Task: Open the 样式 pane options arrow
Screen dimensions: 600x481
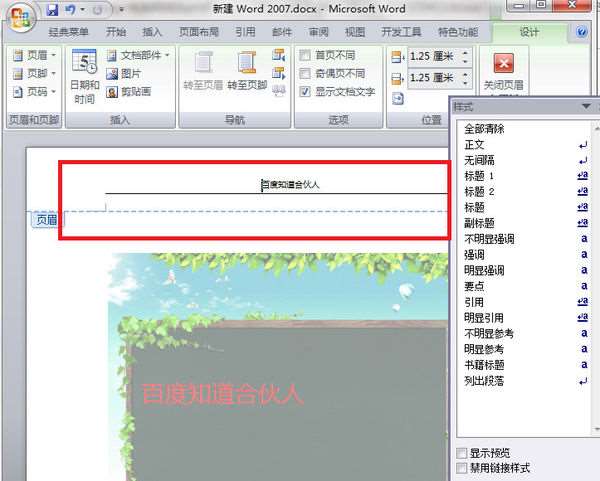Action: (x=586, y=106)
